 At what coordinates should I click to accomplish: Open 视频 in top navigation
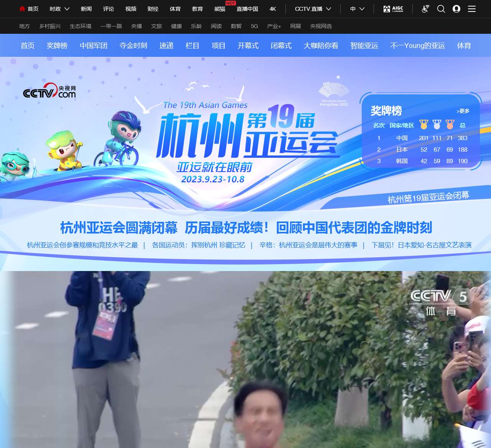coord(131,8)
